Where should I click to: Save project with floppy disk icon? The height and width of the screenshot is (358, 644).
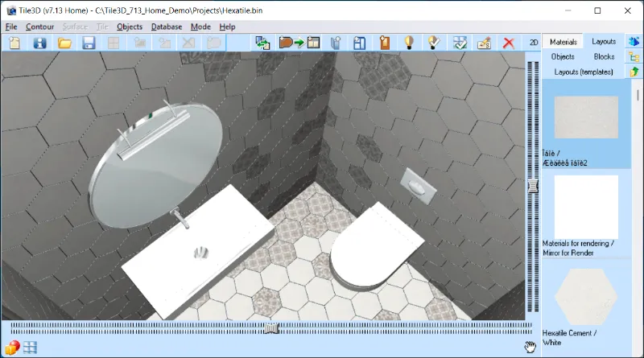(x=89, y=43)
